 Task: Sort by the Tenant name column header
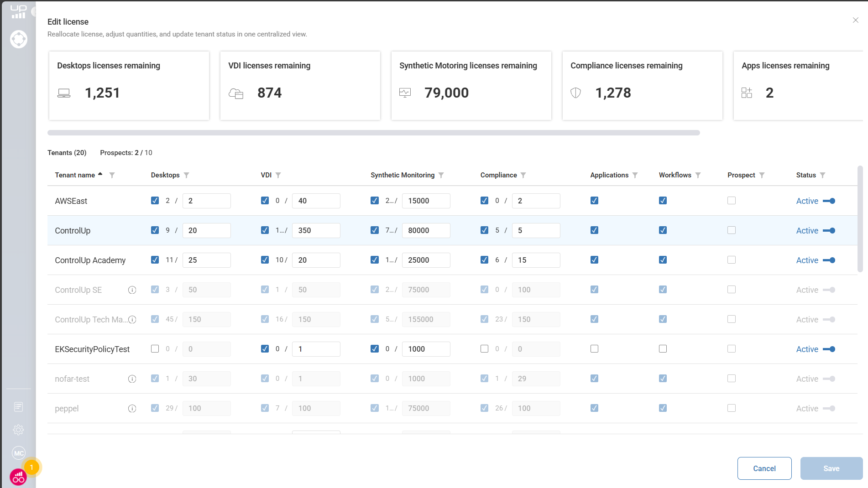tap(75, 175)
